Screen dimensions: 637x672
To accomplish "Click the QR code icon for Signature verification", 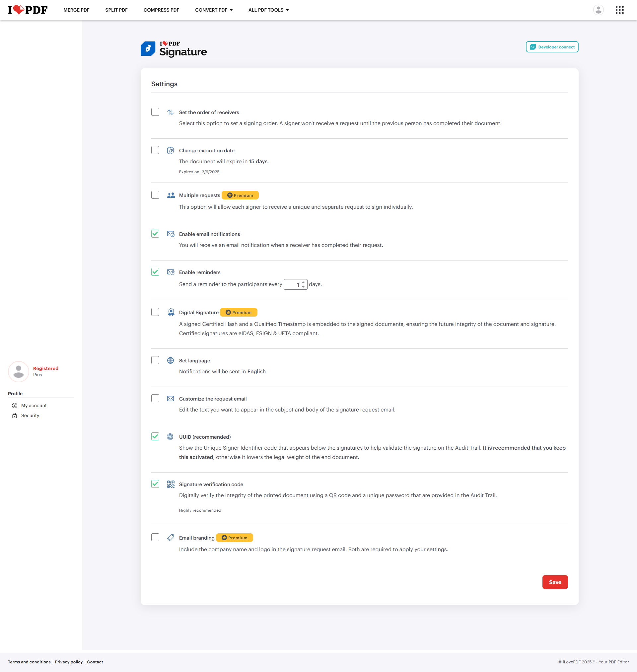I will point(171,484).
